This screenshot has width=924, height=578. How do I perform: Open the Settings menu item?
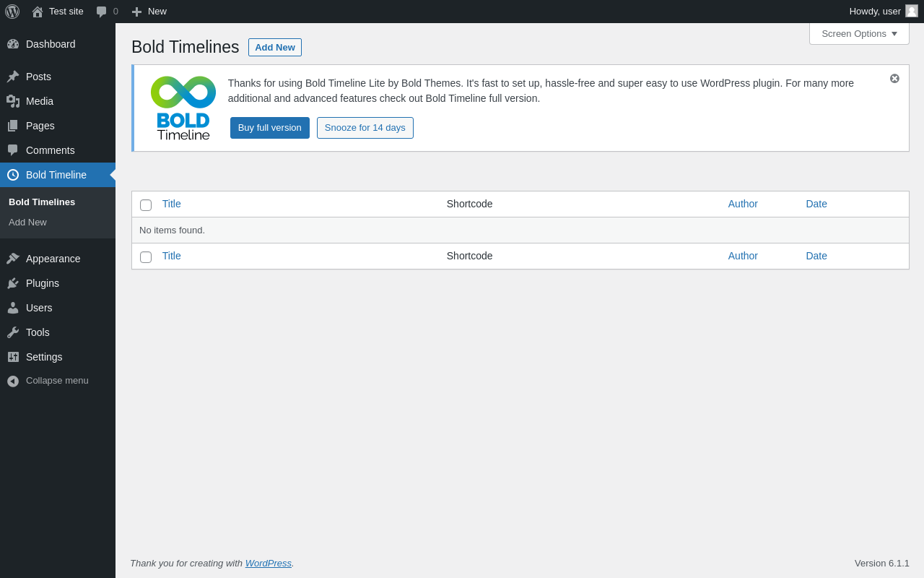pyautogui.click(x=44, y=357)
